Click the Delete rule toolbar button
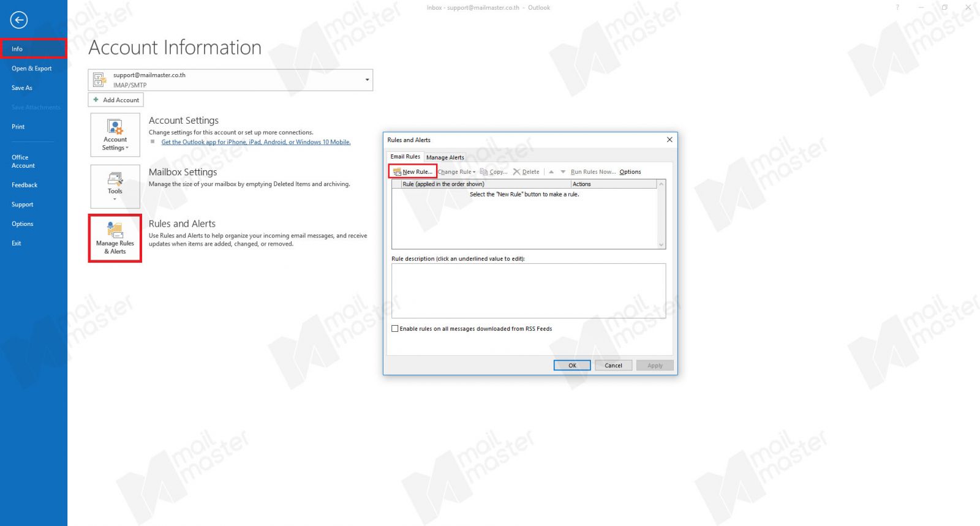 pyautogui.click(x=526, y=172)
